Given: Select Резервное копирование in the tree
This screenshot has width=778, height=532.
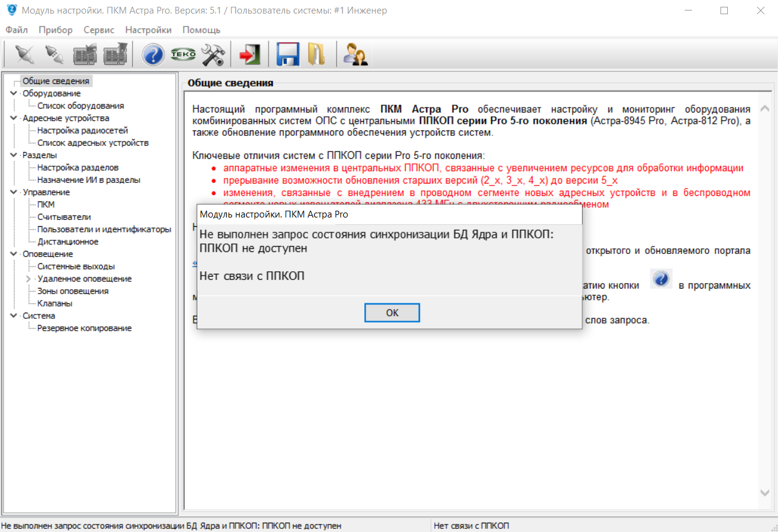Looking at the screenshot, I should 84,328.
